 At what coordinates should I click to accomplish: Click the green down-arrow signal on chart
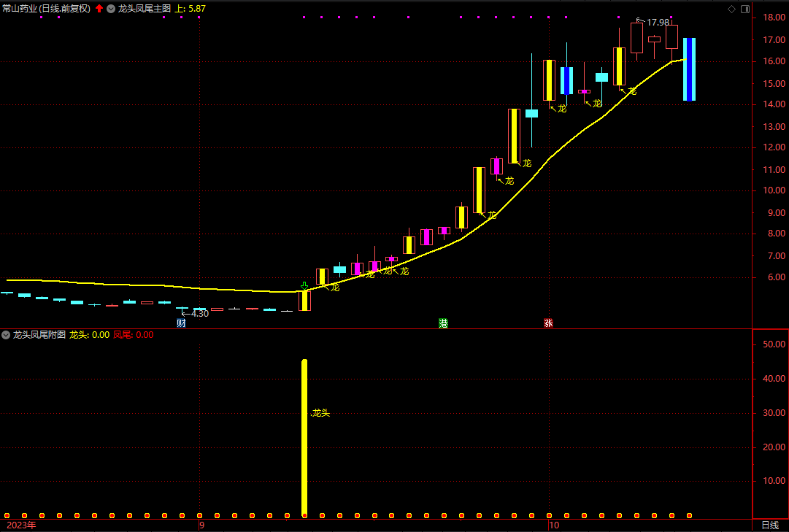pos(304,285)
